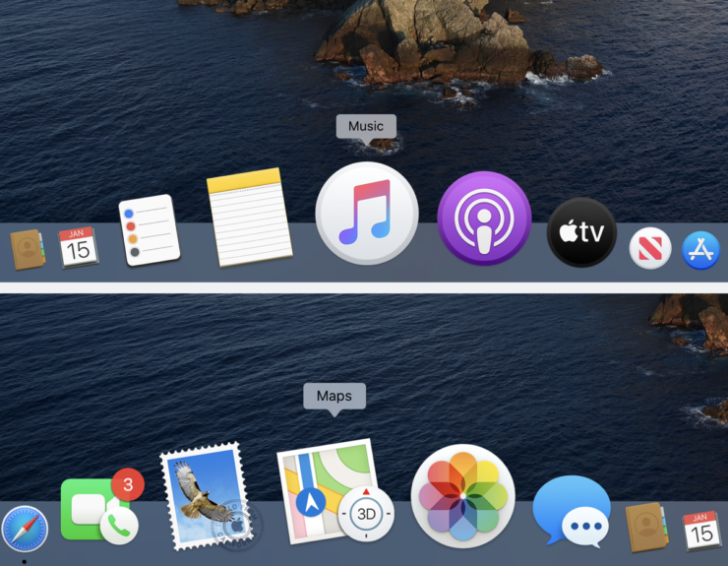This screenshot has width=728, height=566.
Task: Click the "Maps" tooltip label
Action: (334, 396)
